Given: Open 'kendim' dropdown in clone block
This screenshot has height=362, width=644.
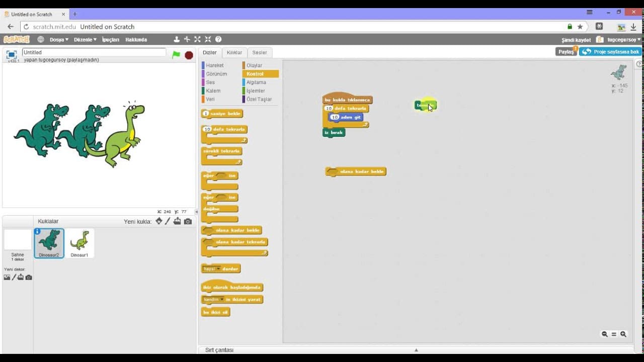Looking at the screenshot, I should click(x=214, y=299).
